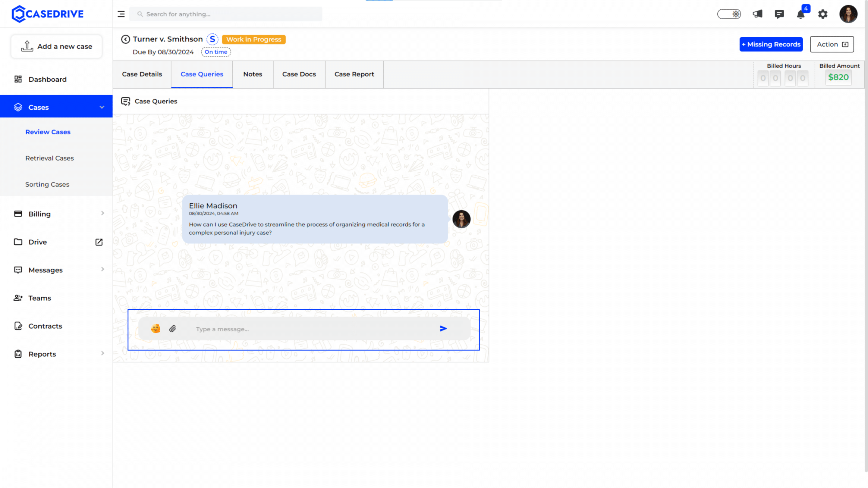Click the Work in Progress status badge
Viewport: 868px width, 488px height.
[x=254, y=39]
